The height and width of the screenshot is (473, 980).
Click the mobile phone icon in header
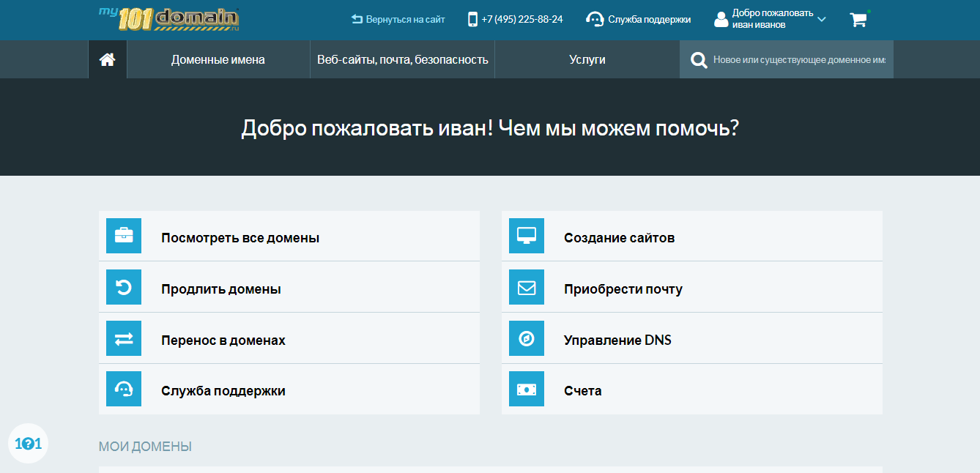tap(472, 19)
